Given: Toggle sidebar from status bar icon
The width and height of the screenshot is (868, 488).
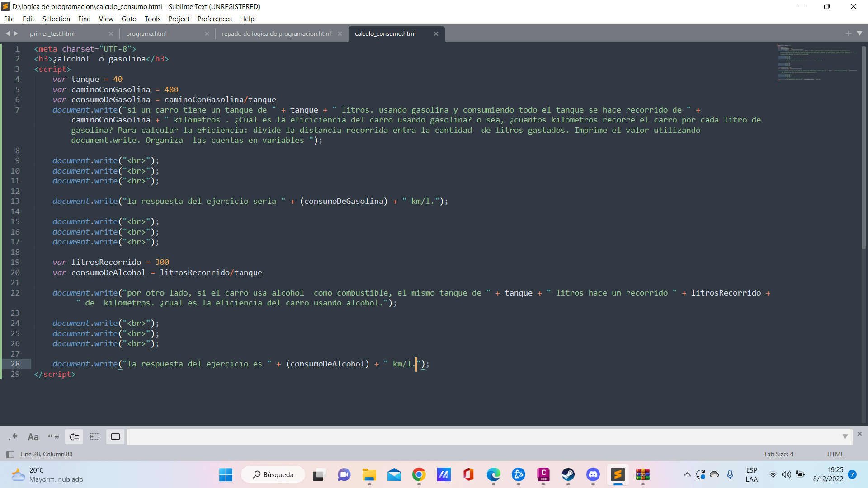Looking at the screenshot, I should click(x=10, y=454).
